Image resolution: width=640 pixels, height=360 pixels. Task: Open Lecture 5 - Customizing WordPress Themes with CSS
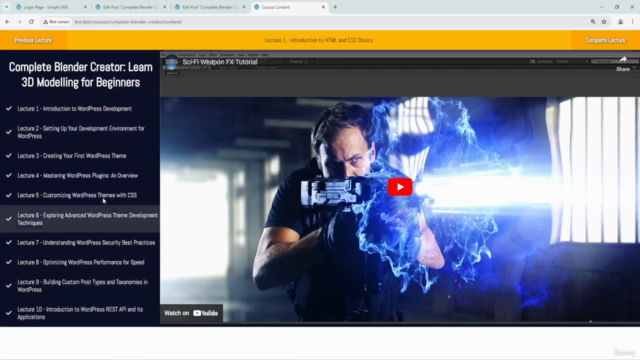tap(77, 196)
